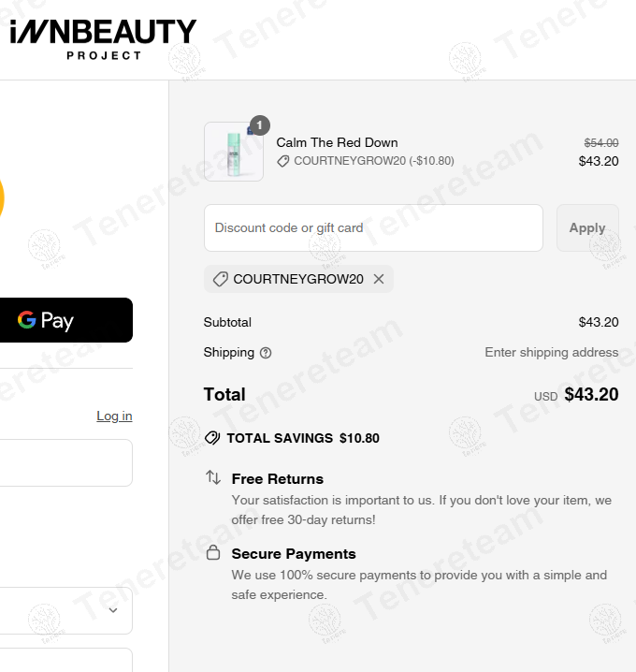
Task: Click the Calm The Red Down product name
Action: (337, 142)
